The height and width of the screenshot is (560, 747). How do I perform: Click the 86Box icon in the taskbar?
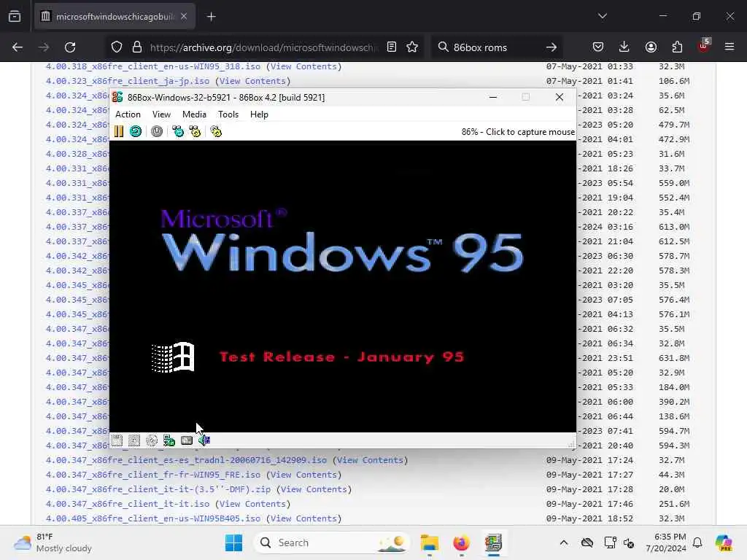494,542
